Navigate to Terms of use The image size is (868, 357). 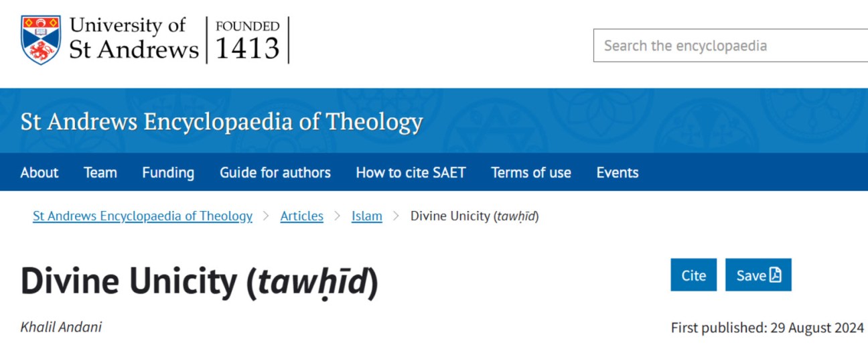click(x=531, y=172)
